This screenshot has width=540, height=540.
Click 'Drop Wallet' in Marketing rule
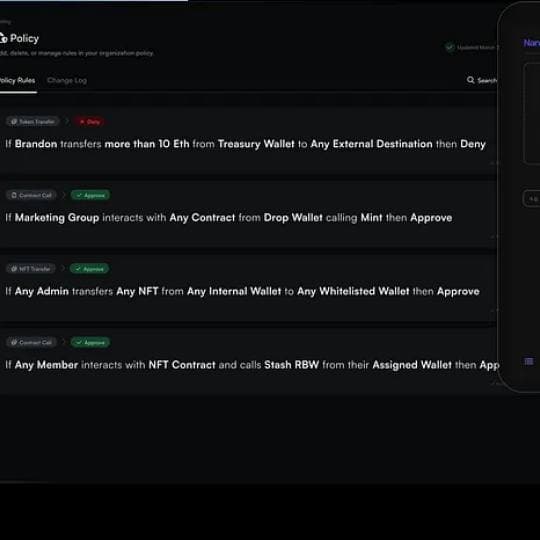(293, 218)
